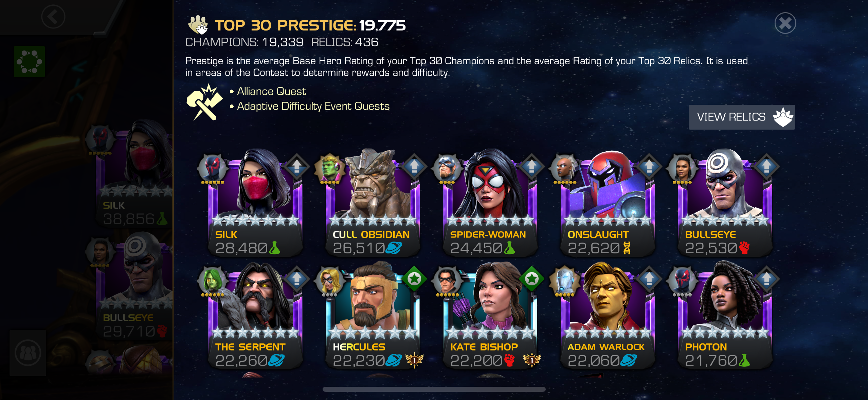Tap the relic portrait on The Serpent card

pyautogui.click(x=212, y=280)
